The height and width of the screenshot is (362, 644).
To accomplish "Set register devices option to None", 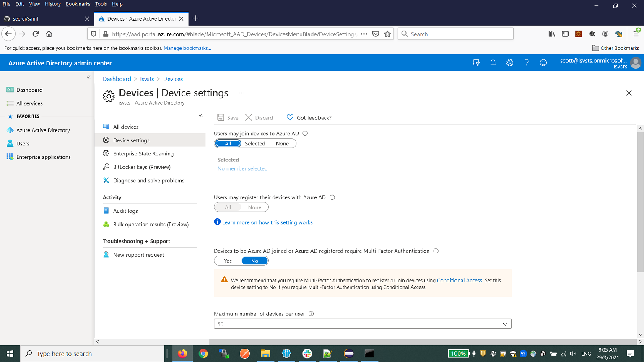I will [254, 207].
